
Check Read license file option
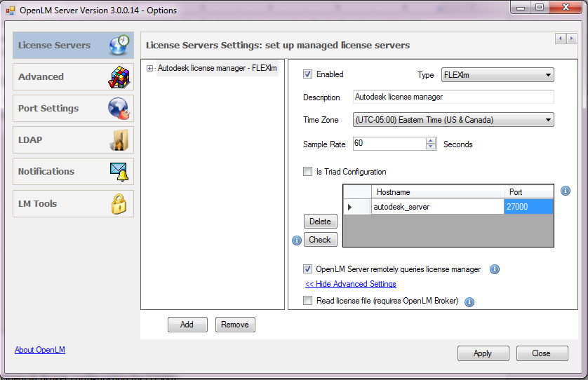pos(307,301)
